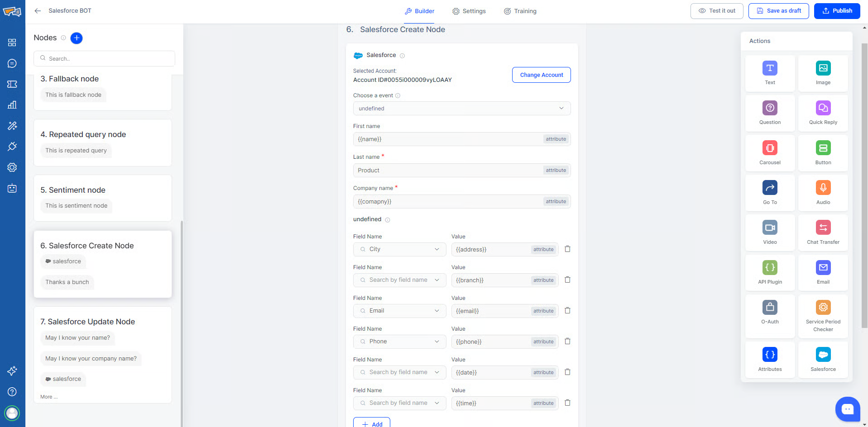Add the Audio action

tap(823, 193)
